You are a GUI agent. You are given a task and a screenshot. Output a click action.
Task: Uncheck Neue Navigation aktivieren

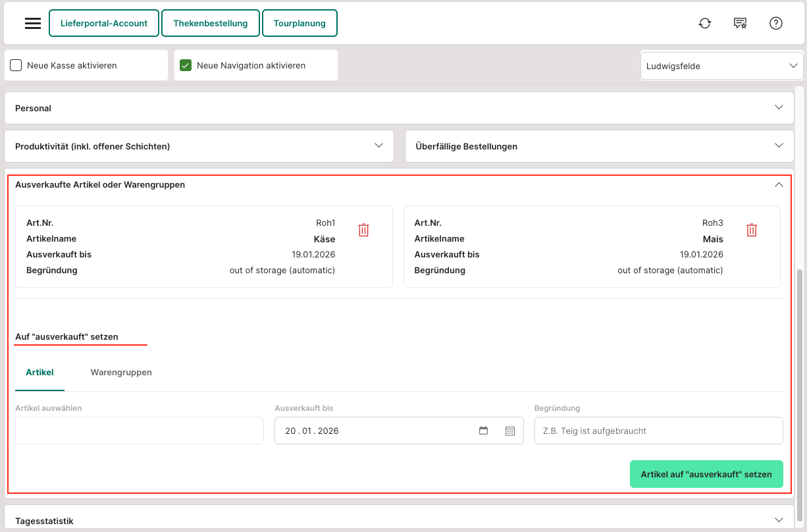tap(186, 66)
